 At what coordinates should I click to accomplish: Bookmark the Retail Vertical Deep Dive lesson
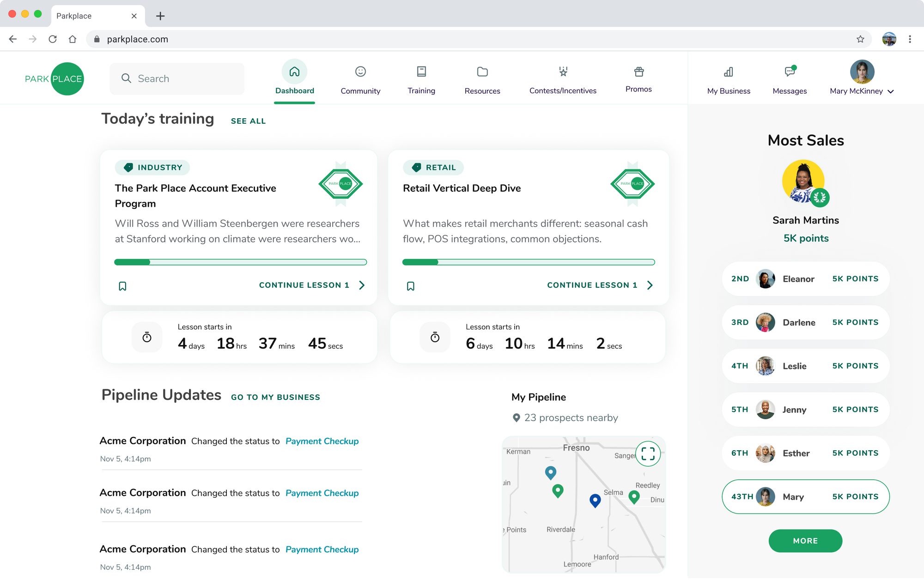411,286
